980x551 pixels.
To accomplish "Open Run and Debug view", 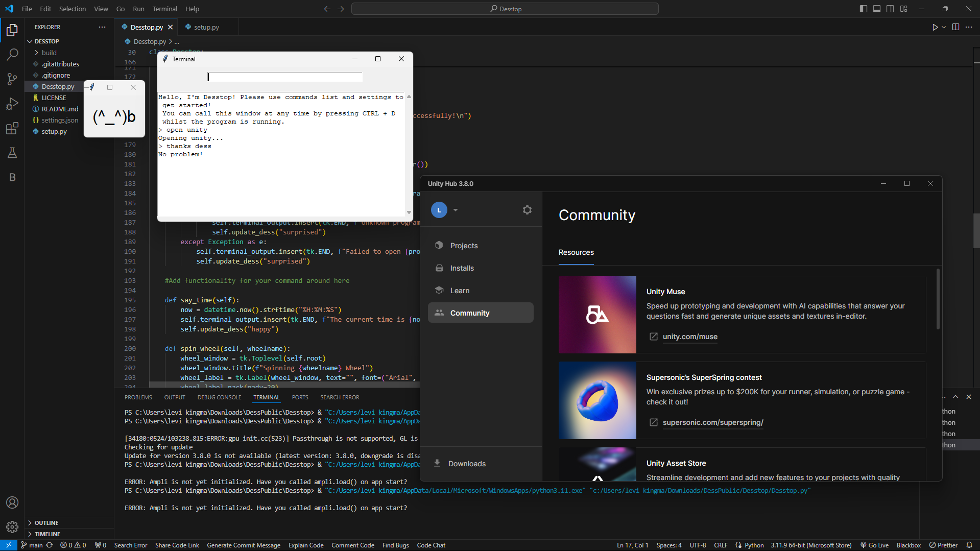I will point(12,104).
